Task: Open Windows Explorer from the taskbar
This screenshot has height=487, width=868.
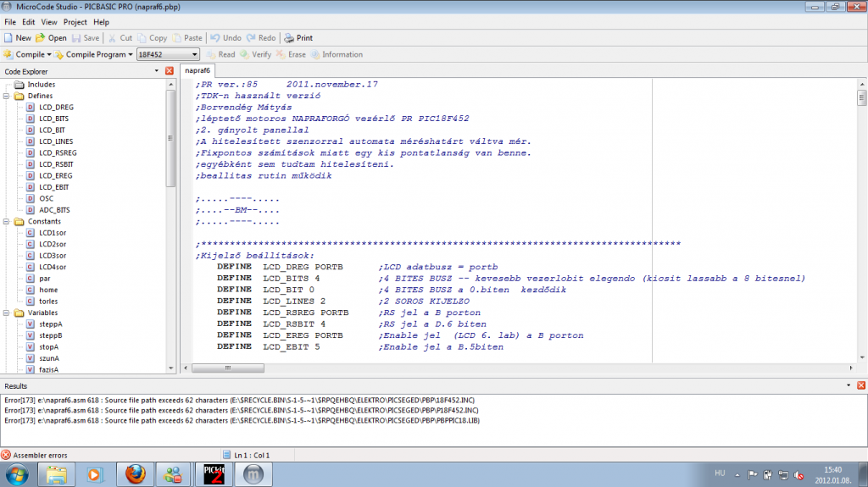Action: coord(56,475)
